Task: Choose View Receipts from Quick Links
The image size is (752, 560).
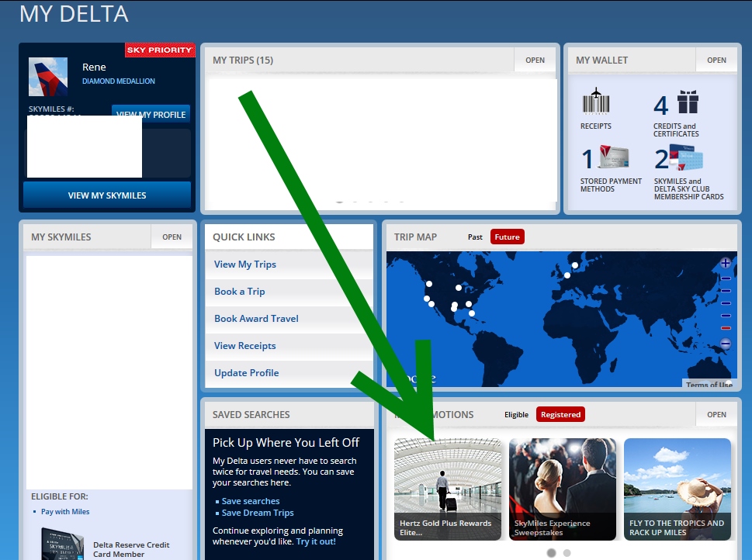Action: pos(244,346)
